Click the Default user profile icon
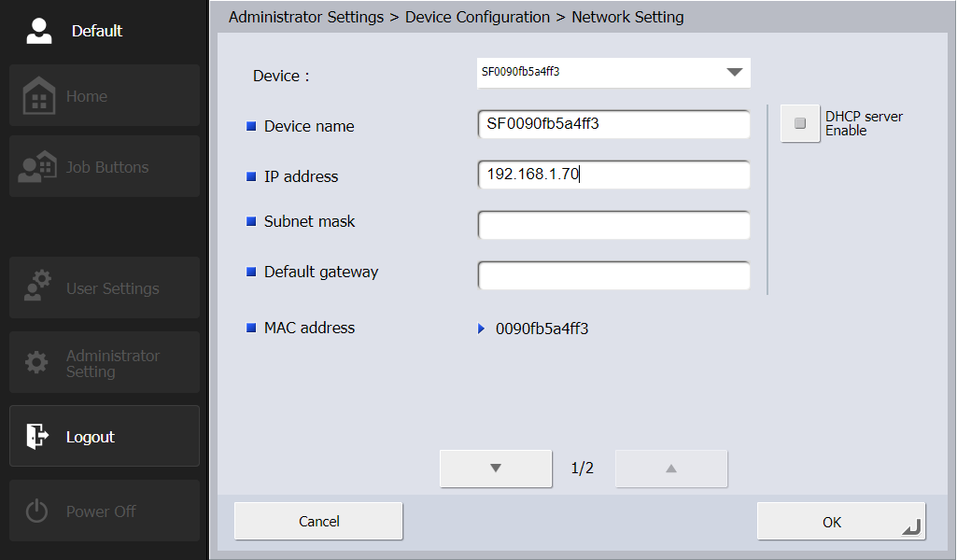Image resolution: width=957 pixels, height=560 pixels. point(39,31)
